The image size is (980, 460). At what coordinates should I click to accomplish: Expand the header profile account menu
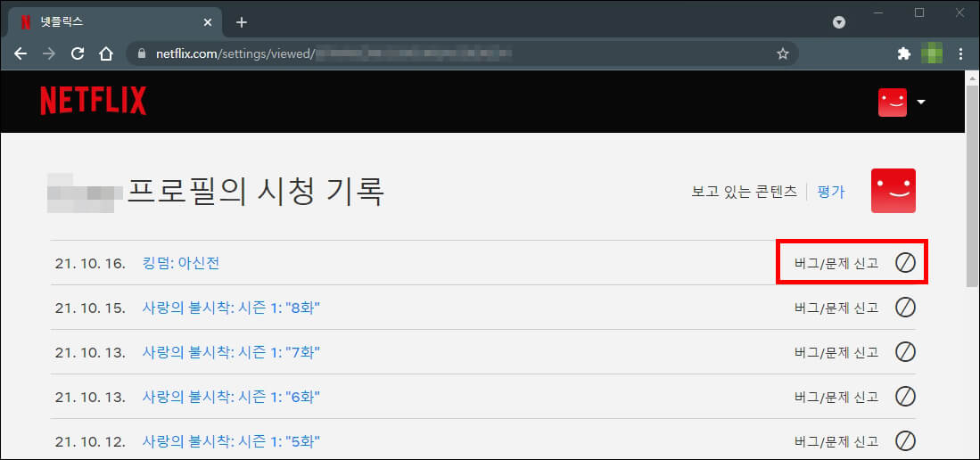(x=921, y=102)
